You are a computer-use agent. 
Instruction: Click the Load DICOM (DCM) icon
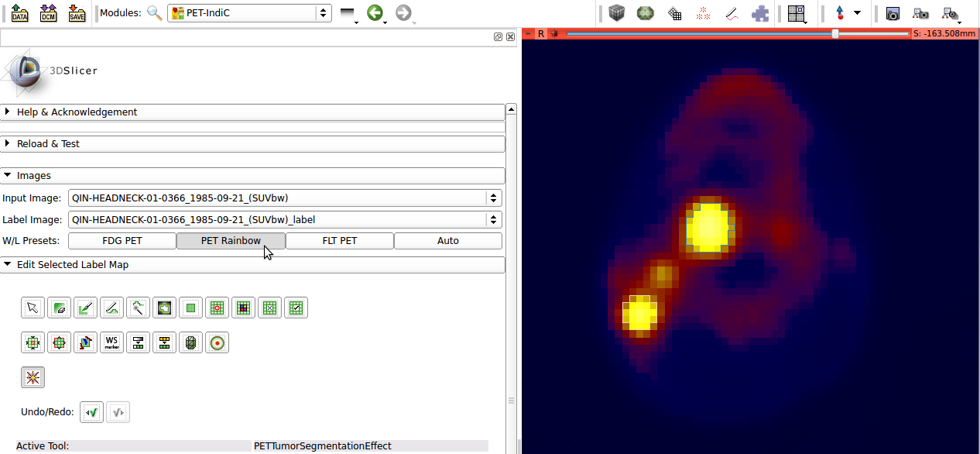click(x=48, y=13)
